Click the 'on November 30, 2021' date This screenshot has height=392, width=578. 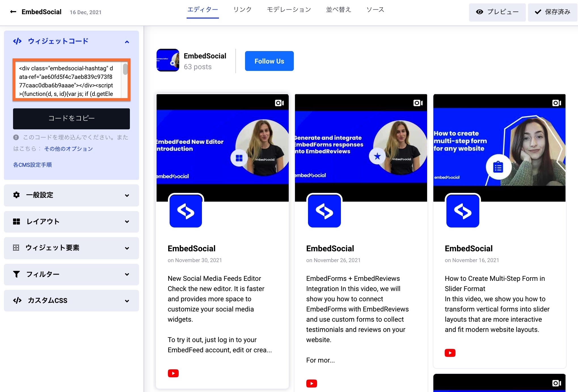click(x=195, y=260)
